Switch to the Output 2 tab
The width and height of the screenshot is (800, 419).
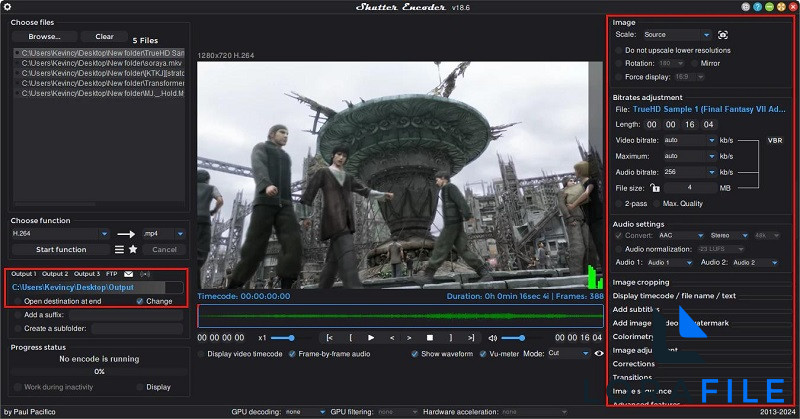click(55, 274)
